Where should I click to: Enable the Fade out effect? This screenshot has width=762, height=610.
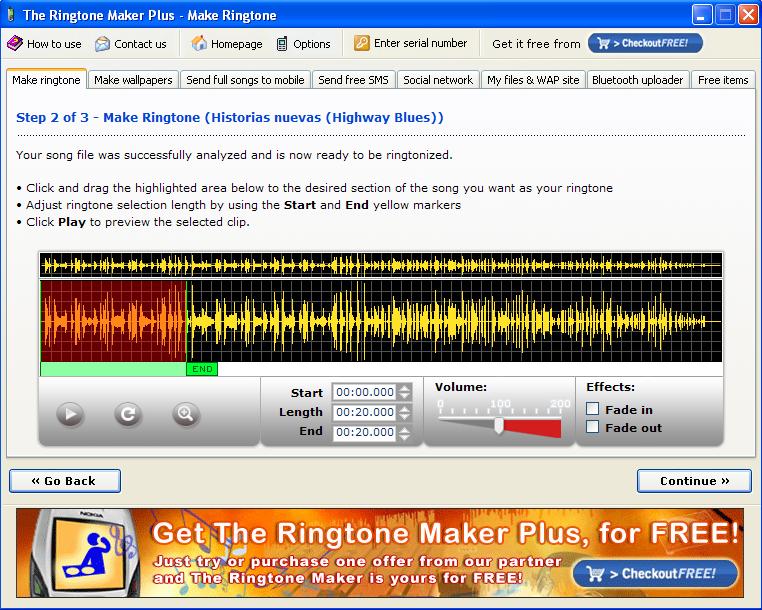point(592,427)
